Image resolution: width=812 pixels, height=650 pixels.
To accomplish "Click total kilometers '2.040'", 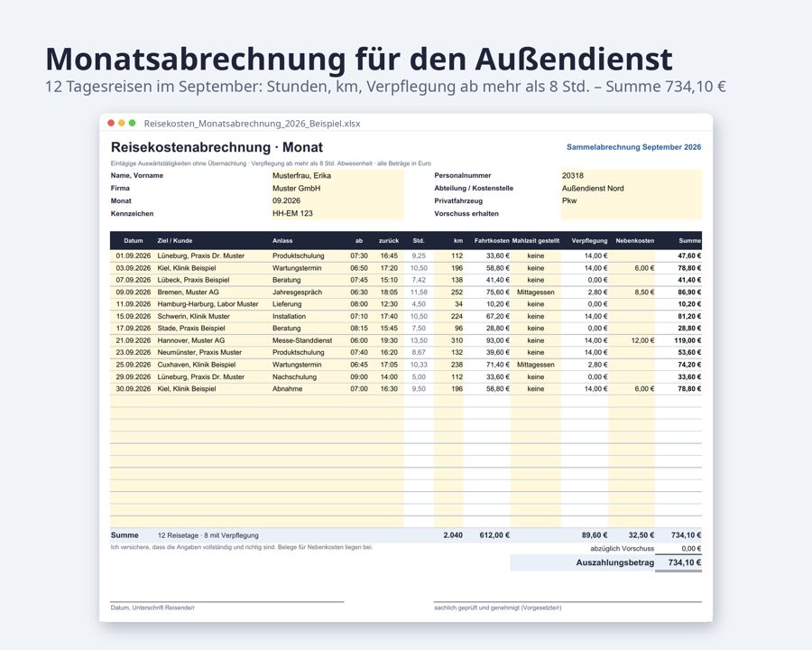I will click(x=453, y=535).
